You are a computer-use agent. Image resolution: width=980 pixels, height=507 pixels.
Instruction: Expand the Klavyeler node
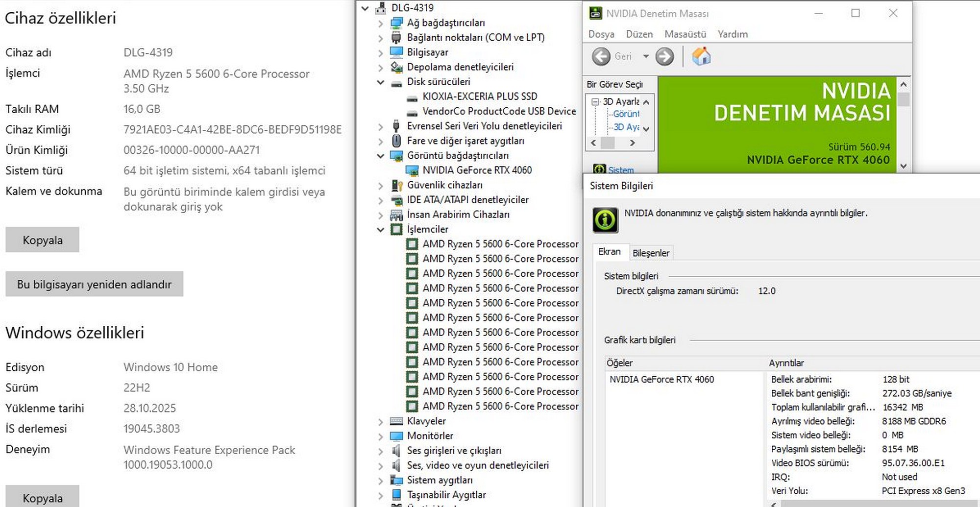381,421
